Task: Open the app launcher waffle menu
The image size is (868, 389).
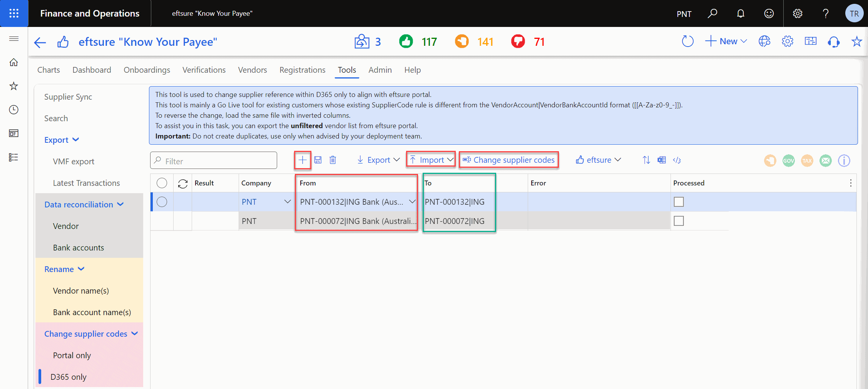Action: pyautogui.click(x=14, y=13)
